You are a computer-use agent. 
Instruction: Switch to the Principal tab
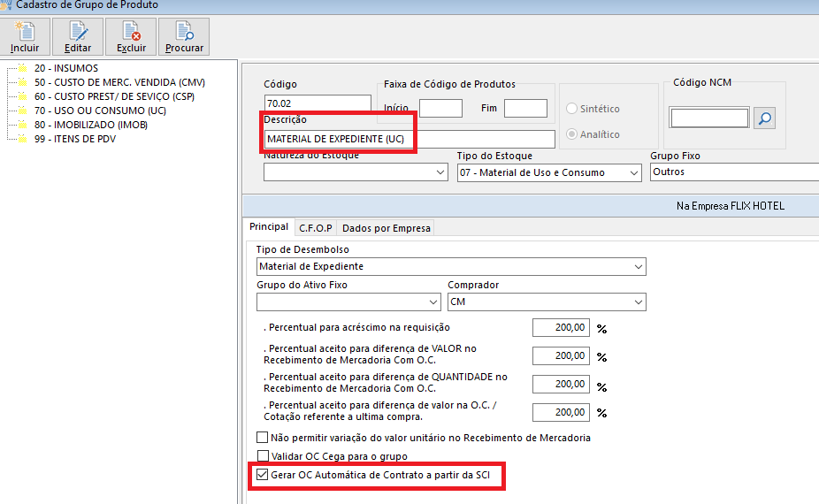(269, 226)
